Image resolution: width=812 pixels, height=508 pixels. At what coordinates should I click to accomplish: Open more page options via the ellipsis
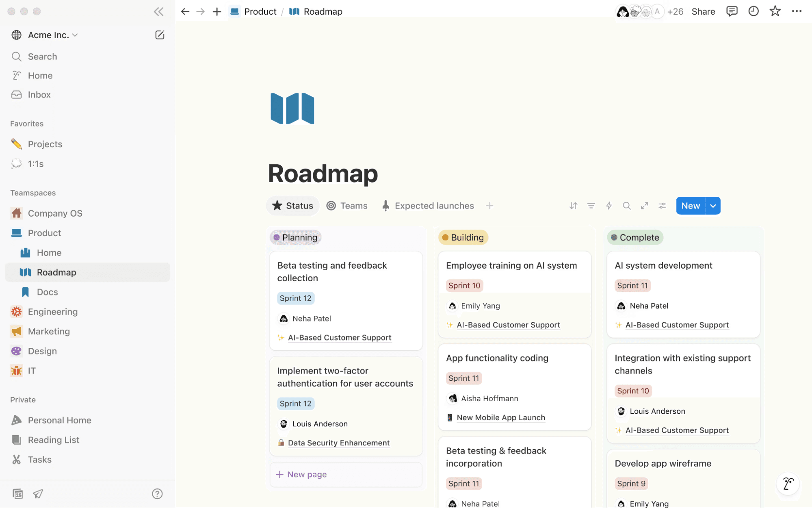pyautogui.click(x=797, y=11)
